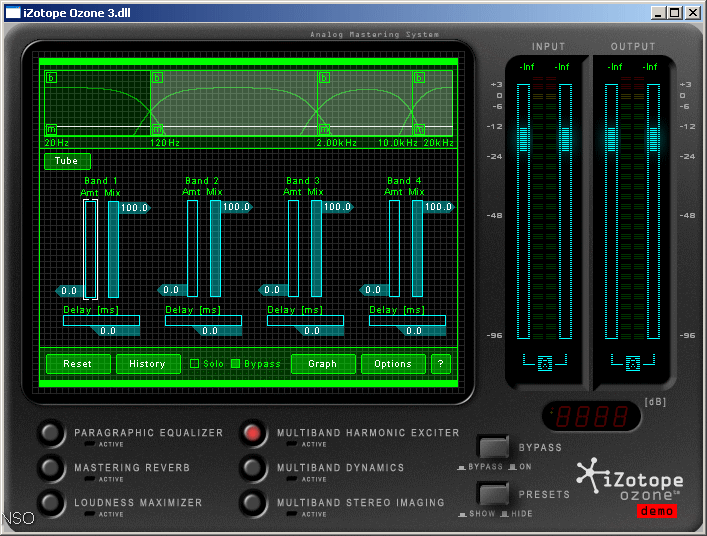Enable the Paragraphic Equalizer module knob
707x536 pixels.
pos(50,433)
